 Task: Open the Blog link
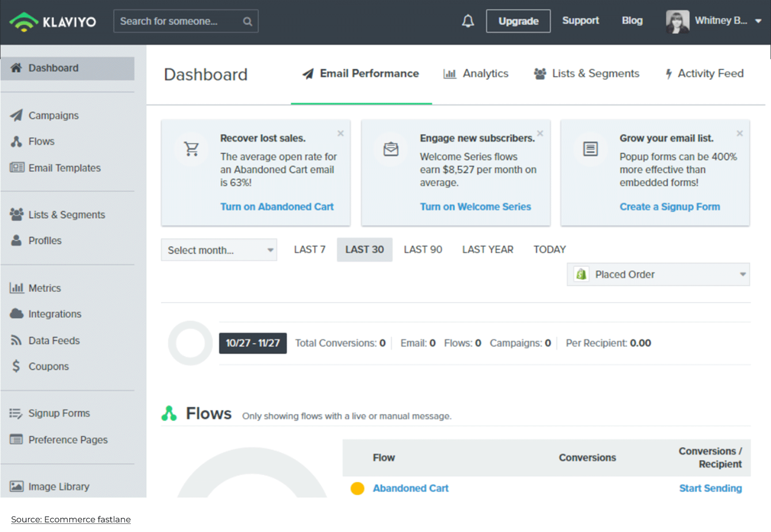[x=632, y=20]
